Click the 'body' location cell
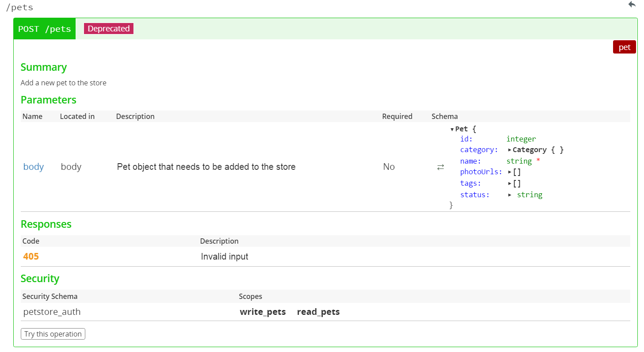This screenshot has height=352, width=644. click(x=71, y=167)
